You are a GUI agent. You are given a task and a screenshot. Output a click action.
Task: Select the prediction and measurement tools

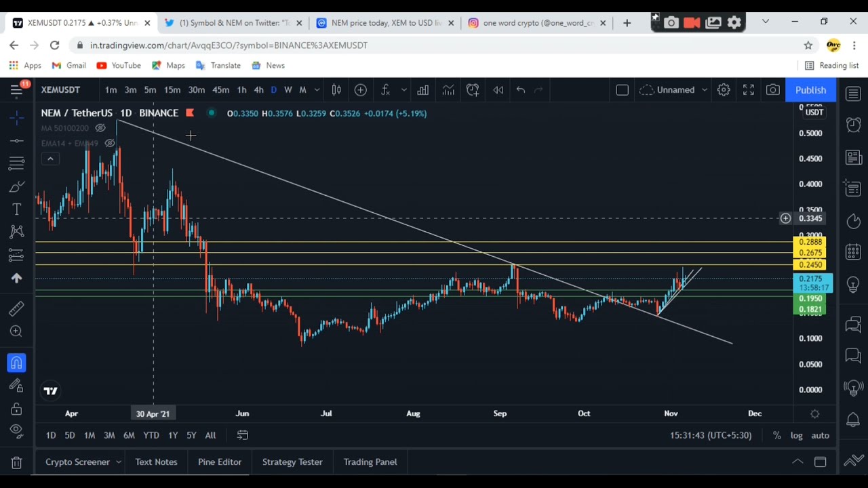[x=16, y=255]
